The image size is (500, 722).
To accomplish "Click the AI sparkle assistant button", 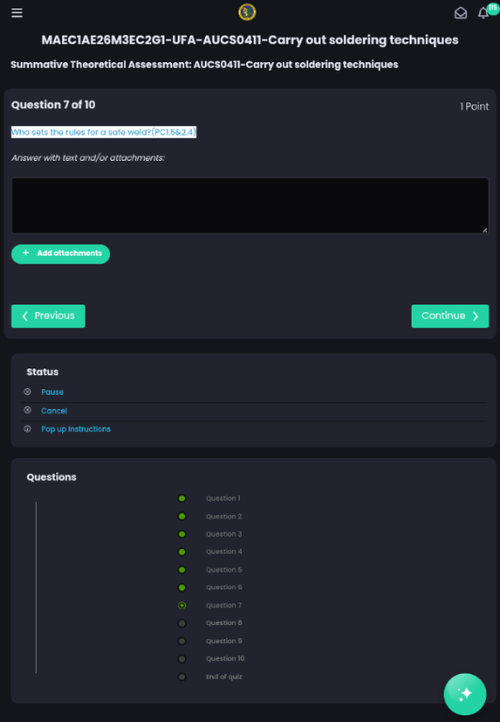I will (465, 694).
